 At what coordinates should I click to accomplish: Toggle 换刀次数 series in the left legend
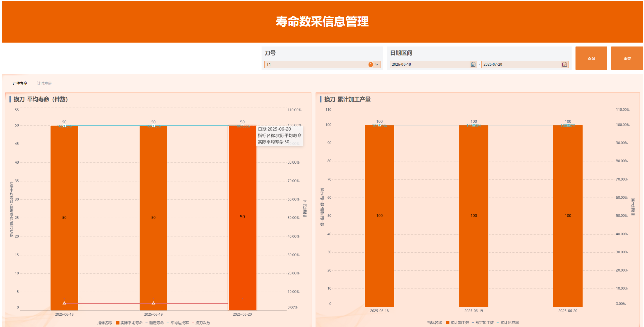[x=203, y=323]
